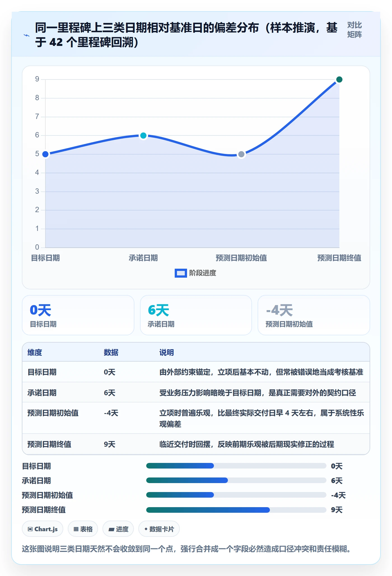Screen dimensions: 392x576
Task: Click the 预测日期终值 green data point
Action: pos(339,79)
